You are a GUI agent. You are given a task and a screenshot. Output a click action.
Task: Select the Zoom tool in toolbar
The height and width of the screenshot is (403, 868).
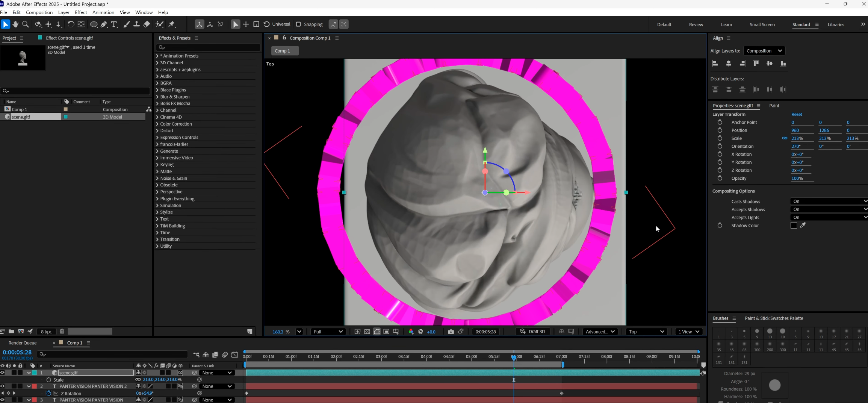pos(26,24)
